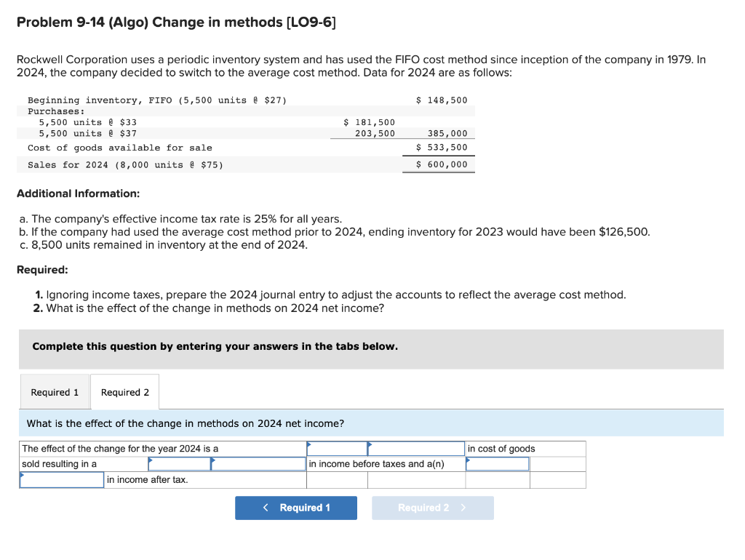Open the first dropdown after 'sold resulting in a'
Viewport: 745px width, 560px height.
tap(178, 463)
